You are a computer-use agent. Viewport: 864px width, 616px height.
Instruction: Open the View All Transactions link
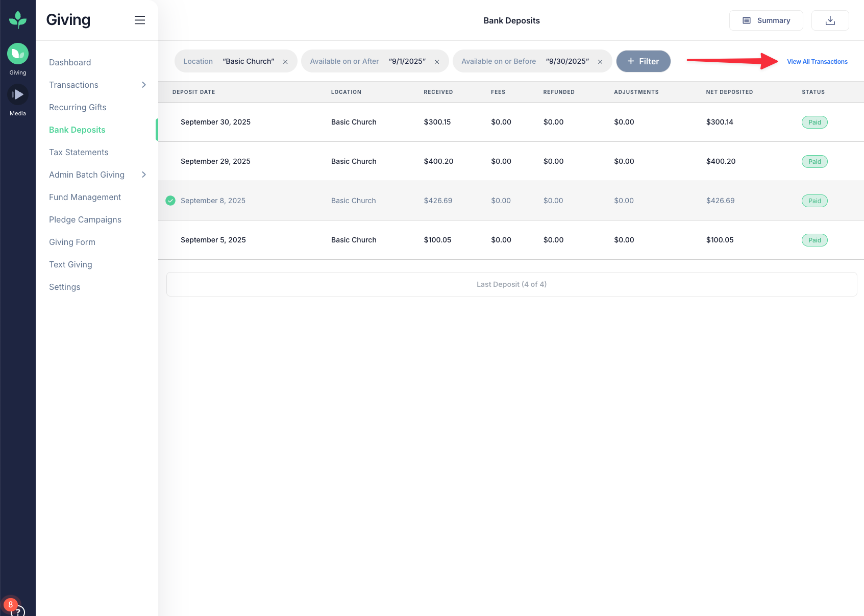(x=817, y=61)
